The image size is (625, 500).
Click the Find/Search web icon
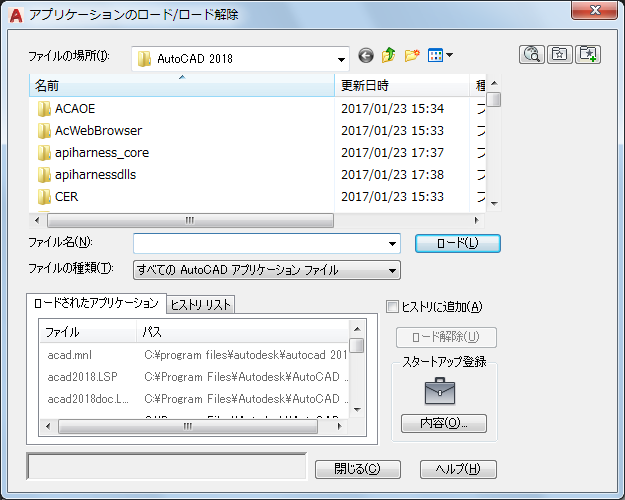(x=532, y=55)
